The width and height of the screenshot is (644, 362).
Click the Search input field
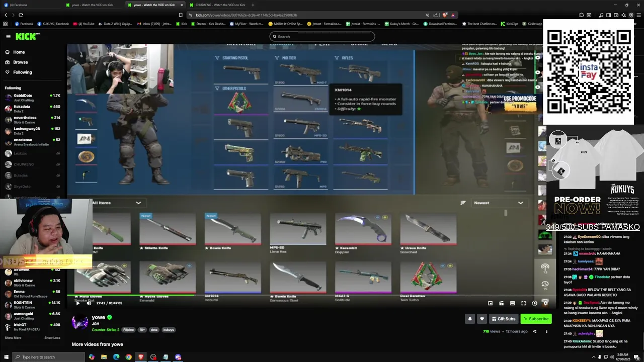(322, 36)
